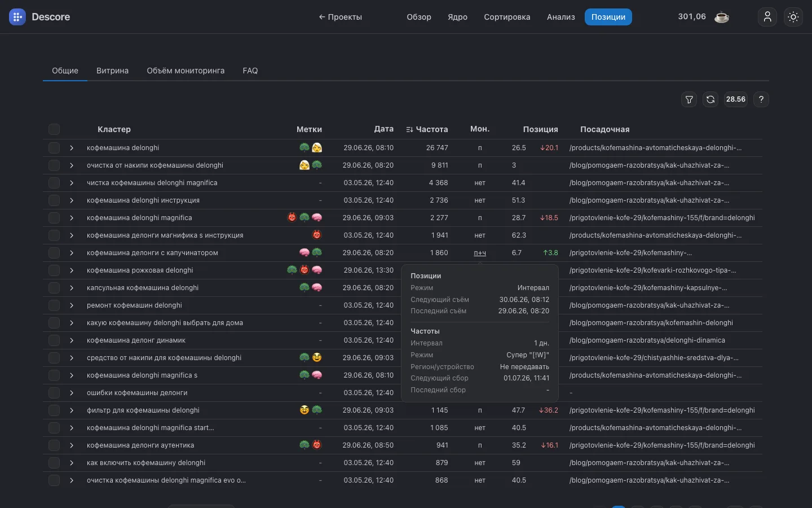Sort by the Позиция column header
Viewport: 812px width, 508px height.
[x=540, y=129]
